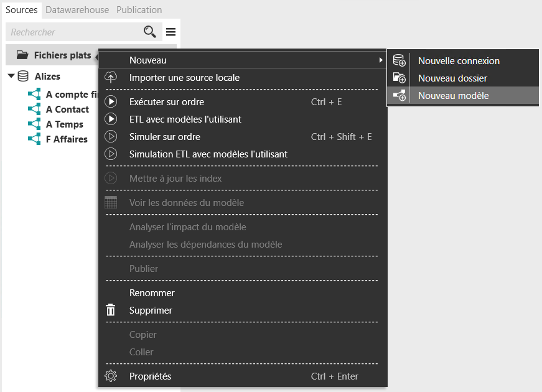This screenshot has height=392, width=542.
Task: Expand the Nouveau submenu arrow
Action: pyautogui.click(x=380, y=60)
